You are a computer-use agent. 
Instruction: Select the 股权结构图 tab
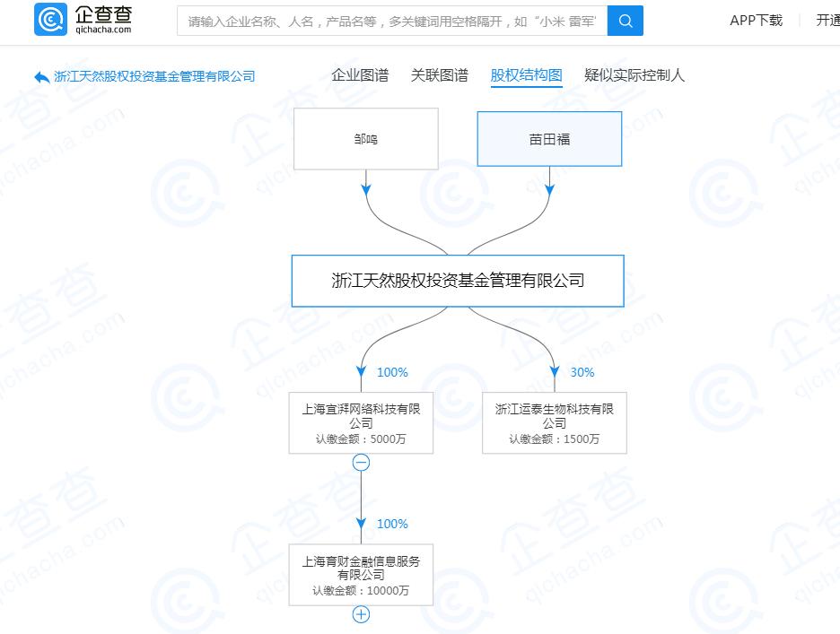pos(527,75)
